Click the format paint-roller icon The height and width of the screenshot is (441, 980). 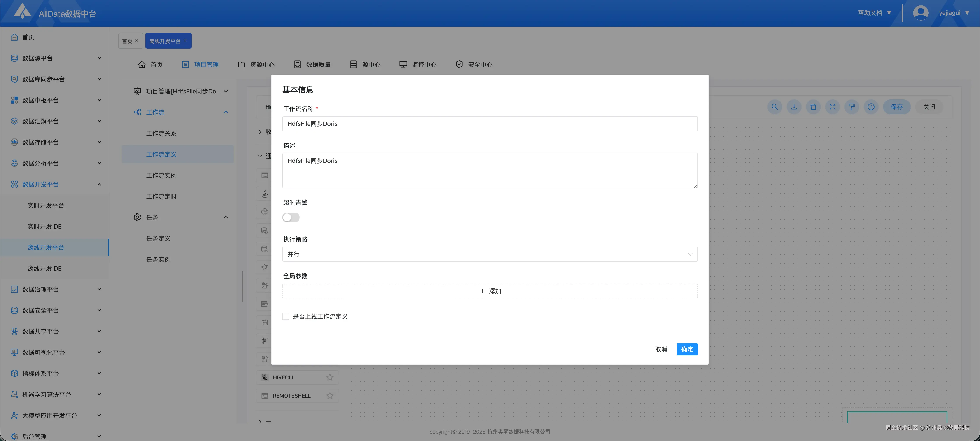(x=851, y=107)
